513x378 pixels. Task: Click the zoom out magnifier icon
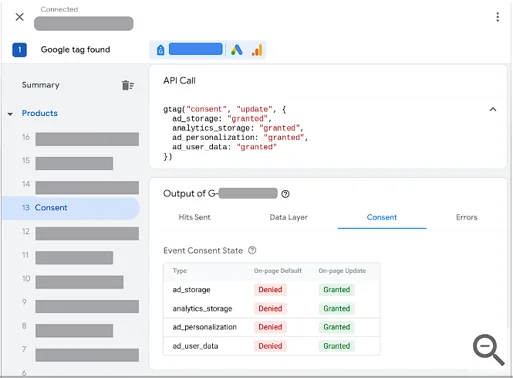coord(488,350)
